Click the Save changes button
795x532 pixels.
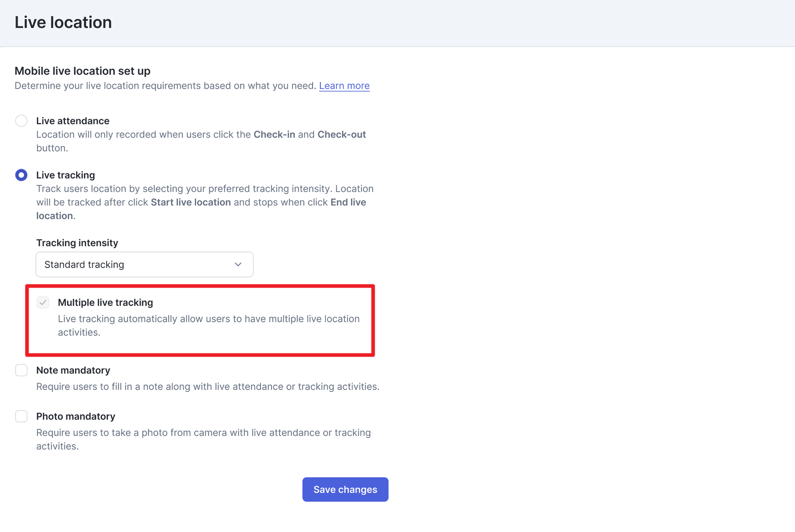click(x=345, y=489)
